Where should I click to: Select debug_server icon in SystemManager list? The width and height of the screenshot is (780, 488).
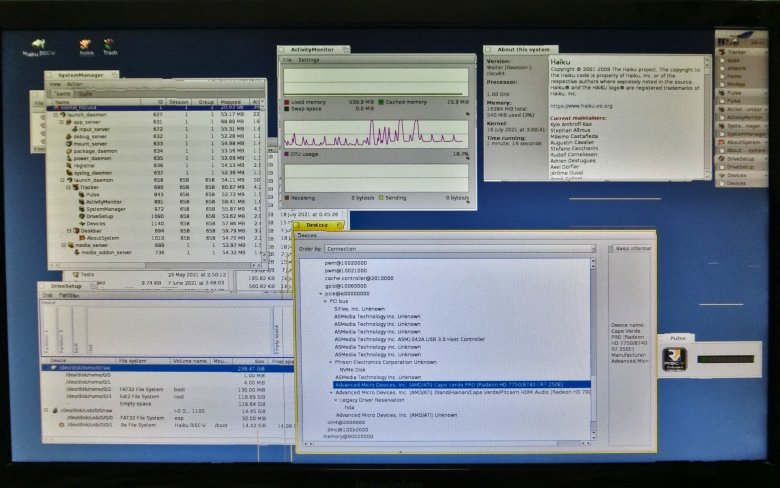click(x=69, y=136)
